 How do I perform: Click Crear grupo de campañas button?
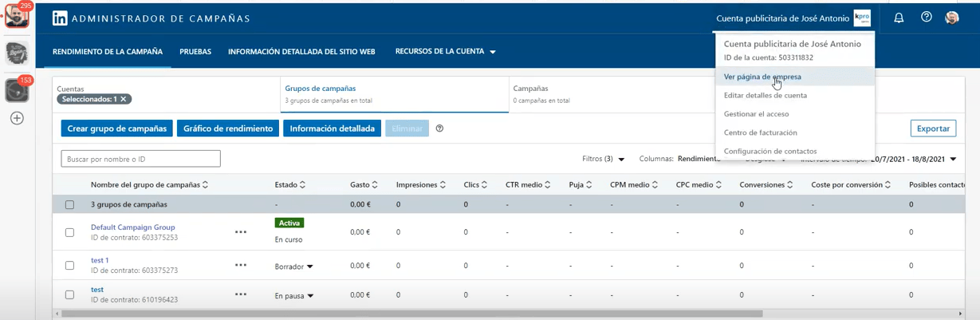pos(116,128)
